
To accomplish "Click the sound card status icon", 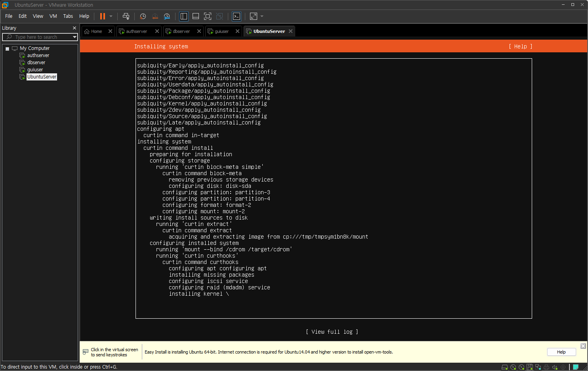I will pyautogui.click(x=555, y=367).
